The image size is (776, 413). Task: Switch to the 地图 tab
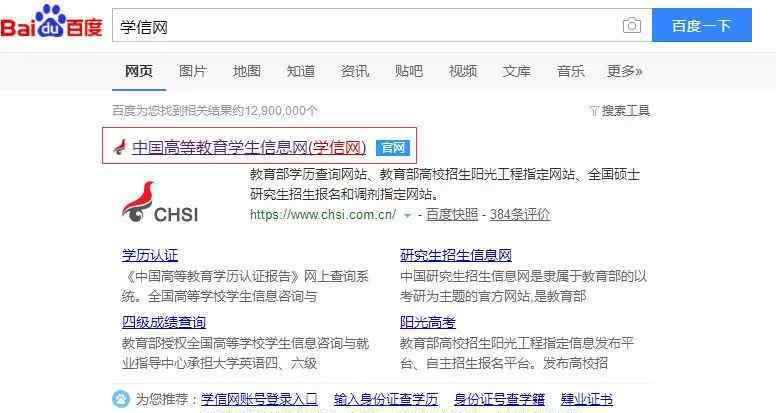click(x=247, y=71)
